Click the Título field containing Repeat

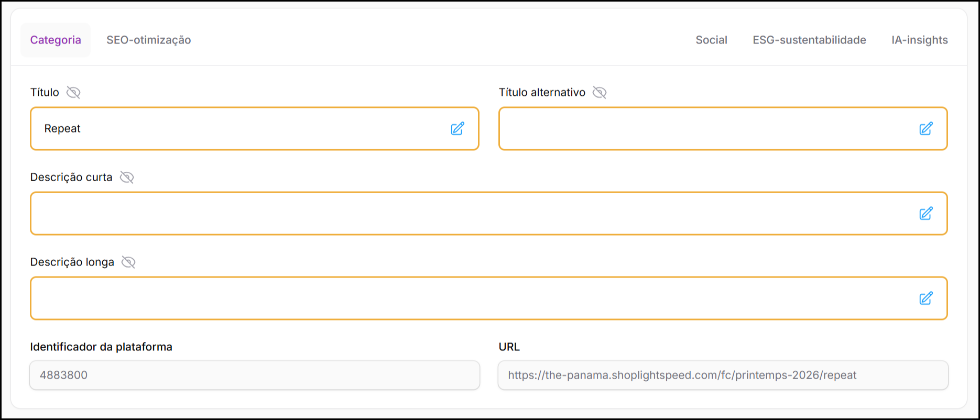click(236, 129)
